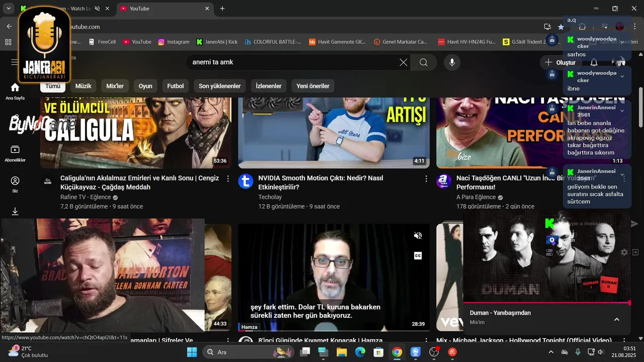Select the Son yüklenenler filter chip

pos(220,86)
